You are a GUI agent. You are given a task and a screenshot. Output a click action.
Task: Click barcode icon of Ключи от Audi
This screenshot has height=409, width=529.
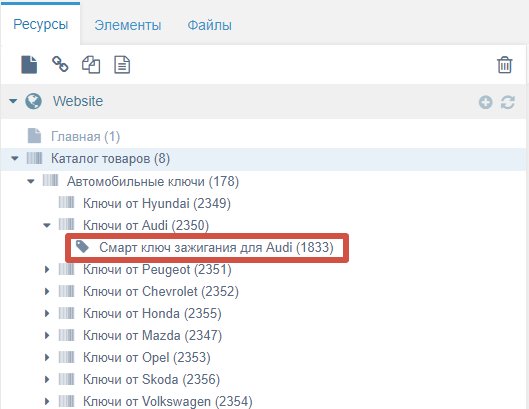click(x=66, y=224)
